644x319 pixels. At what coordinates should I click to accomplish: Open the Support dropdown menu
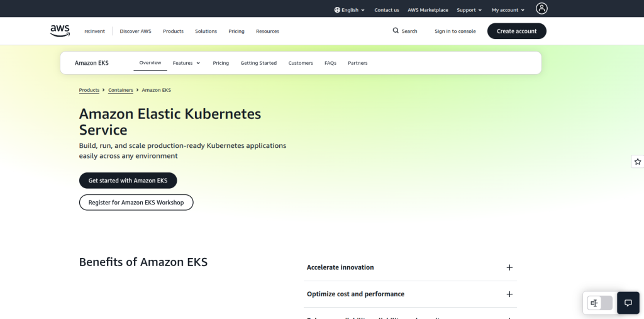point(469,10)
